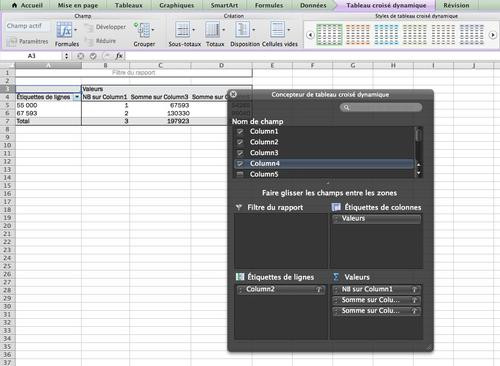Select the Column2 item in row labels

click(x=281, y=289)
